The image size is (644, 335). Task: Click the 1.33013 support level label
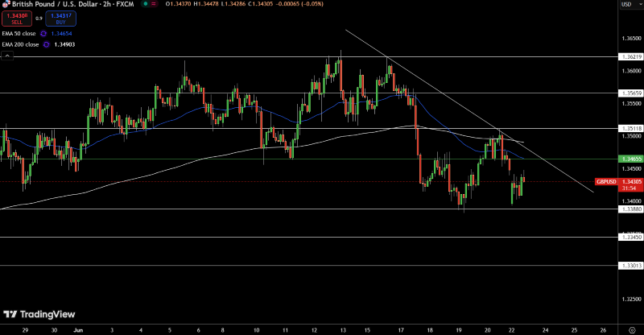click(630, 266)
